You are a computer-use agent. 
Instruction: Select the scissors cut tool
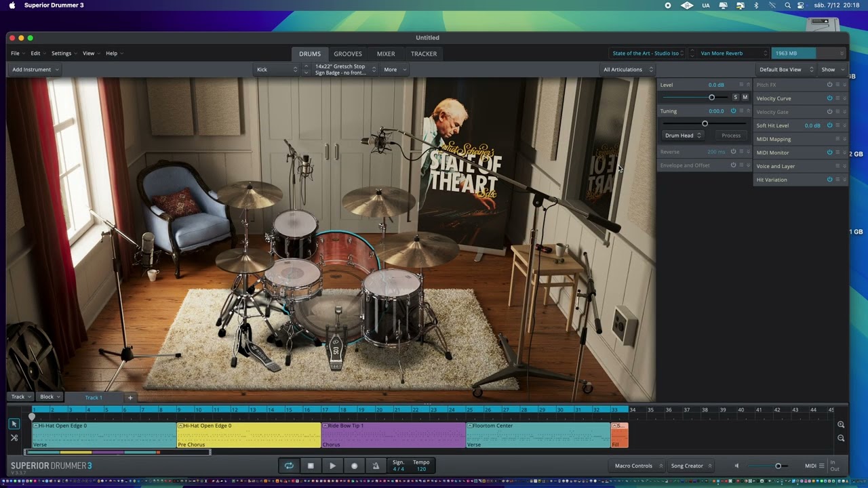pos(14,438)
